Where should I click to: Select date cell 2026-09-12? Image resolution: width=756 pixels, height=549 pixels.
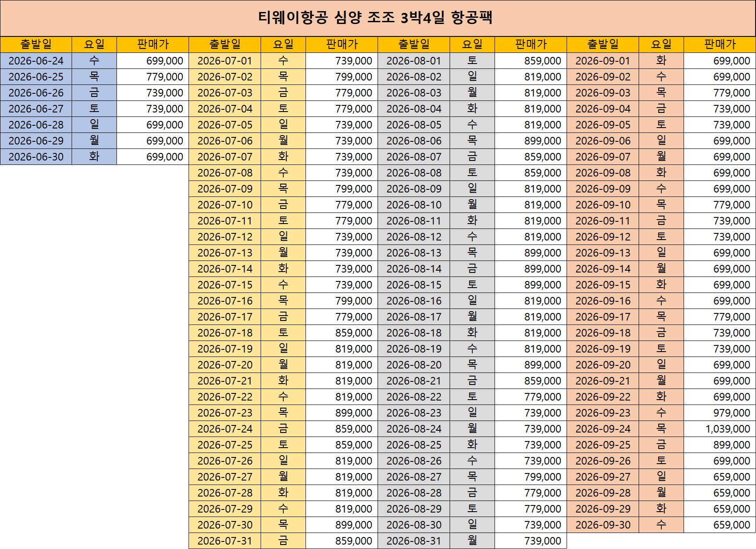[x=603, y=237]
